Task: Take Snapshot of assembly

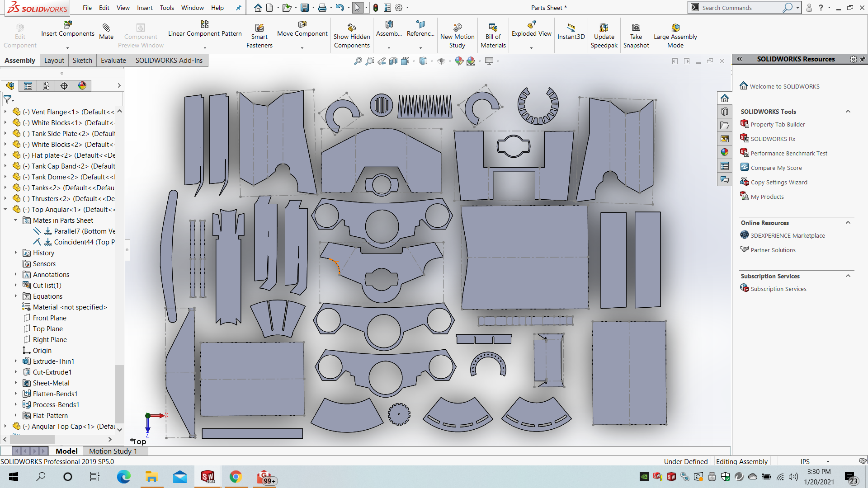Action: click(x=636, y=35)
